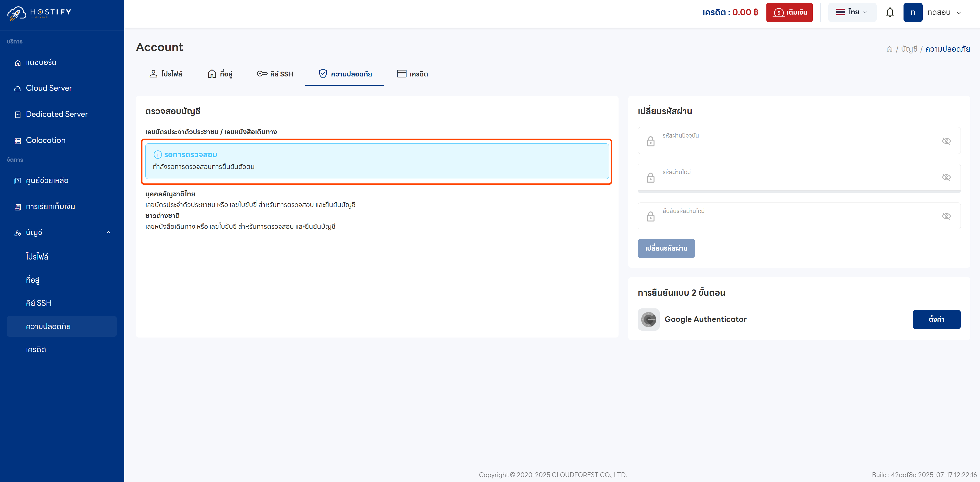Click the password strength bar
The height and width of the screenshot is (482, 980).
tap(799, 191)
